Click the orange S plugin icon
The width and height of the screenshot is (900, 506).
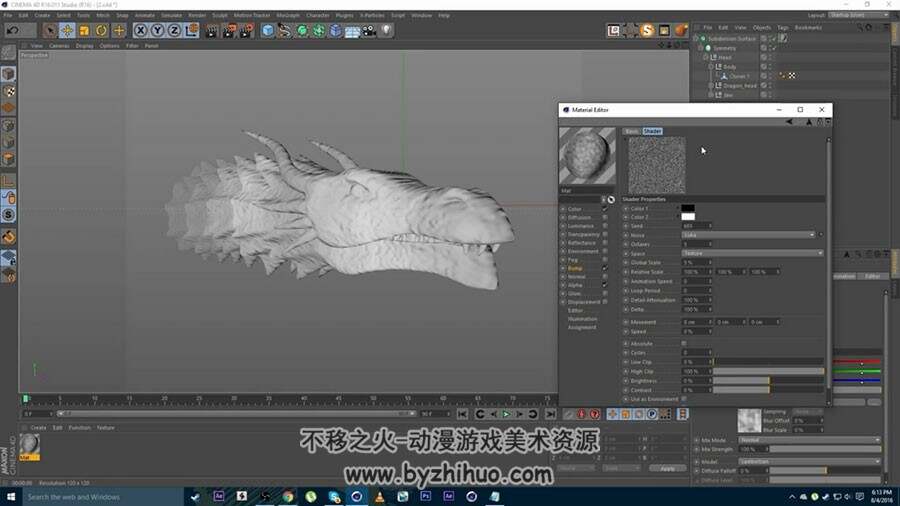(647, 30)
